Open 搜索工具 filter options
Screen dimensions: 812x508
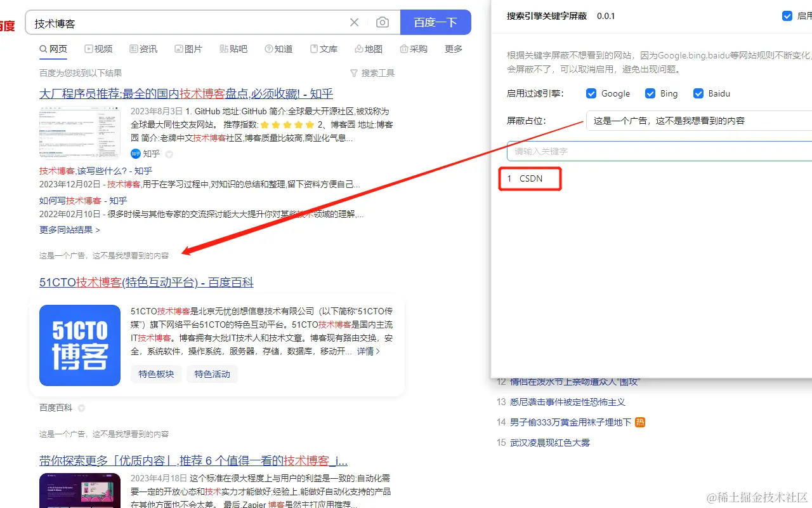pyautogui.click(x=372, y=73)
